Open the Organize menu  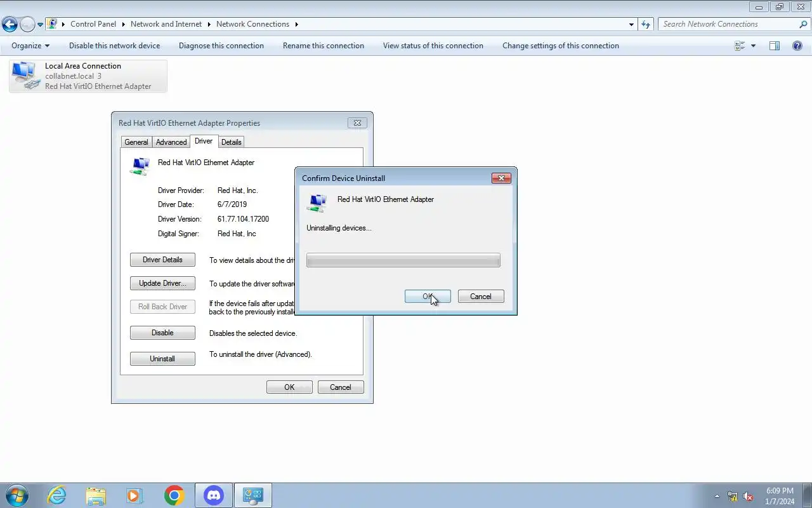[30, 46]
